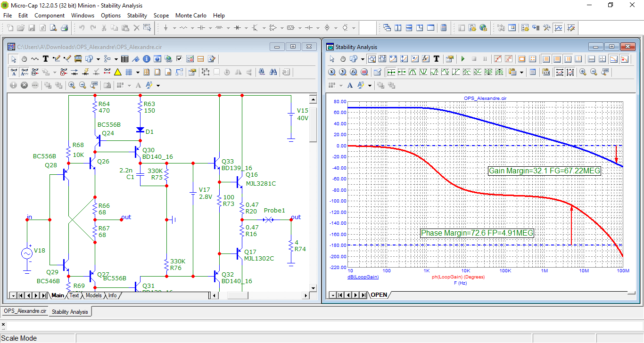Toggle the first vertical grid lines button in analysis toolbar
The width and height of the screenshot is (644, 343).
pos(546,59)
